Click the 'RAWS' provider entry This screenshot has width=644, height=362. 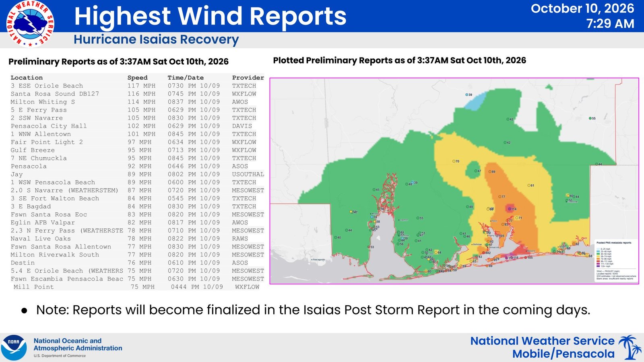tap(240, 239)
